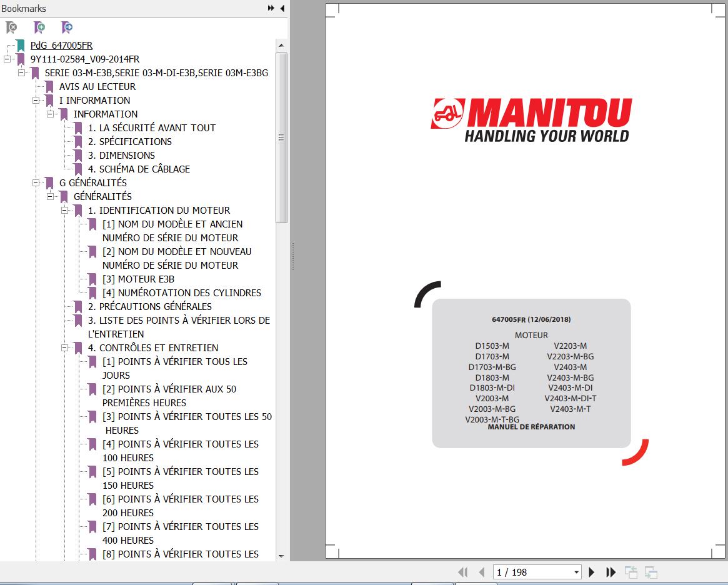This screenshot has width=728, height=585.
Task: Click the panel splitter grip handle
Action: (292, 256)
